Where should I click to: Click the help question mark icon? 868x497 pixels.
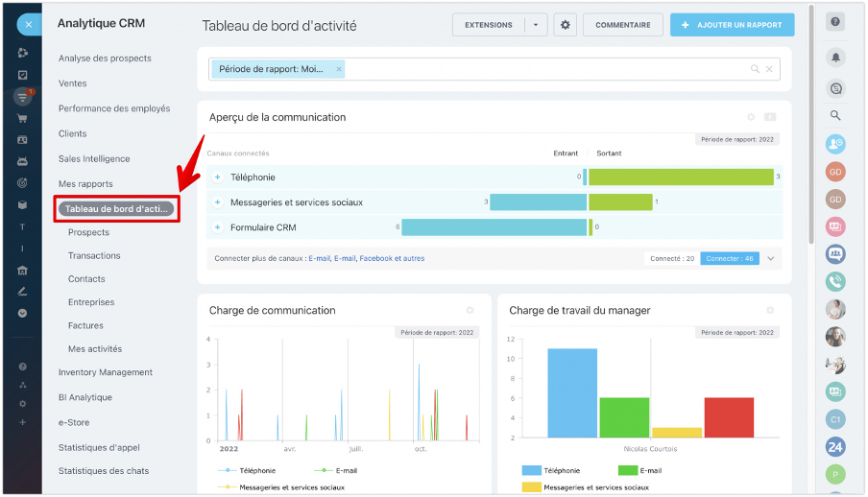coord(835,22)
